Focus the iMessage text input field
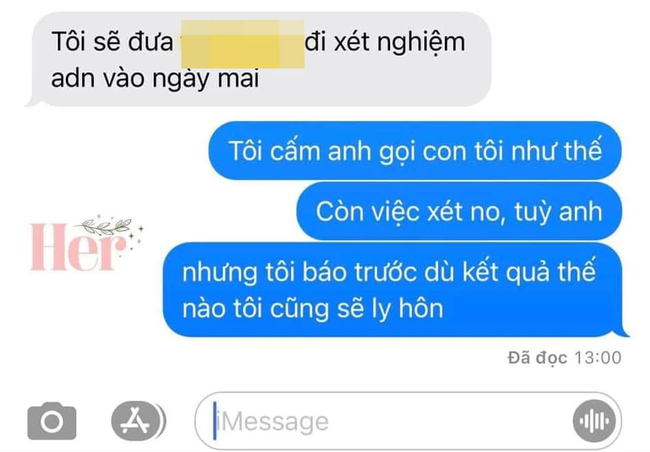This screenshot has width=650, height=452. pyautogui.click(x=408, y=421)
